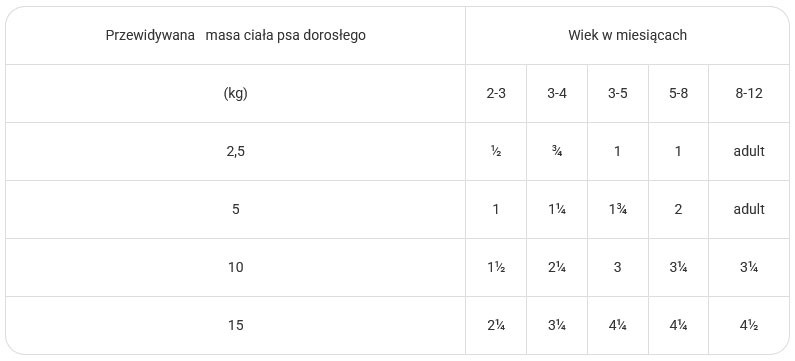The width and height of the screenshot is (795, 361).
Task: Select the 15 kg row label
Action: (x=235, y=325)
